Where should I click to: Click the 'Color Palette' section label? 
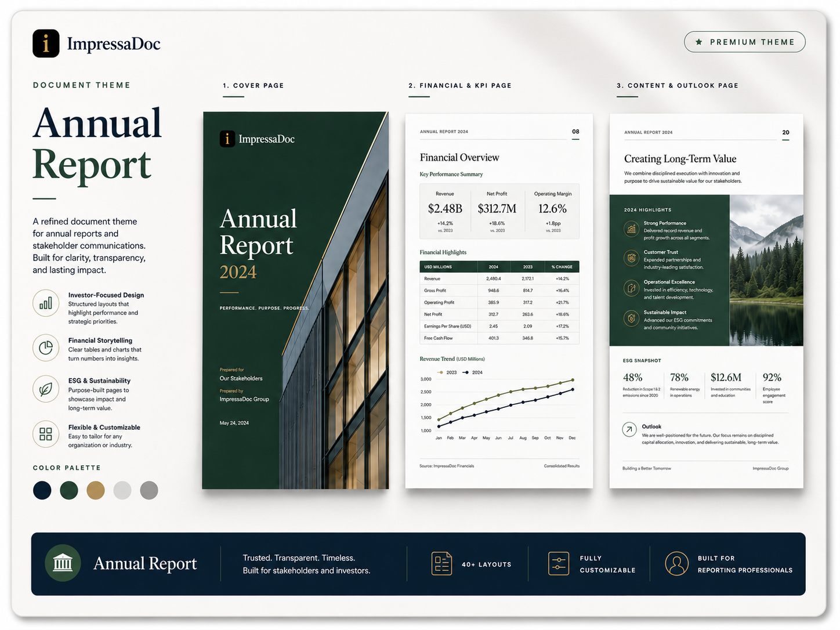(67, 468)
